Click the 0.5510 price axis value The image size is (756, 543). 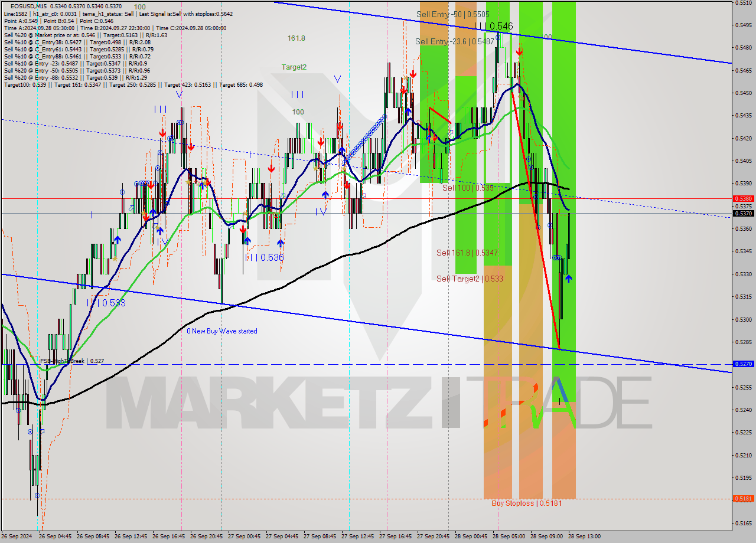[x=743, y=3]
